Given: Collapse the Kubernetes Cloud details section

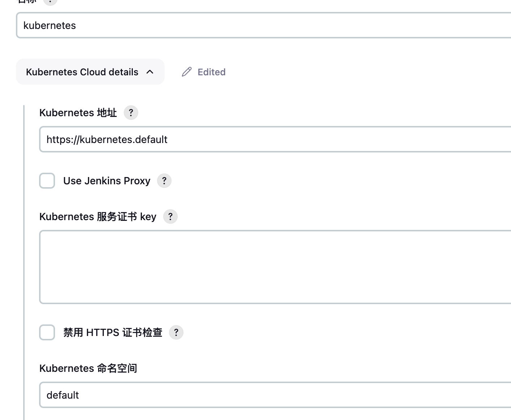Looking at the screenshot, I should click(82, 72).
